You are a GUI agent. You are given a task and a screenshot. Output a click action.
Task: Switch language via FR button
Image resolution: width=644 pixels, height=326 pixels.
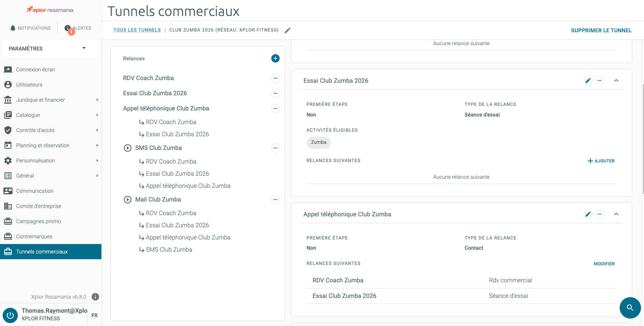(95, 315)
